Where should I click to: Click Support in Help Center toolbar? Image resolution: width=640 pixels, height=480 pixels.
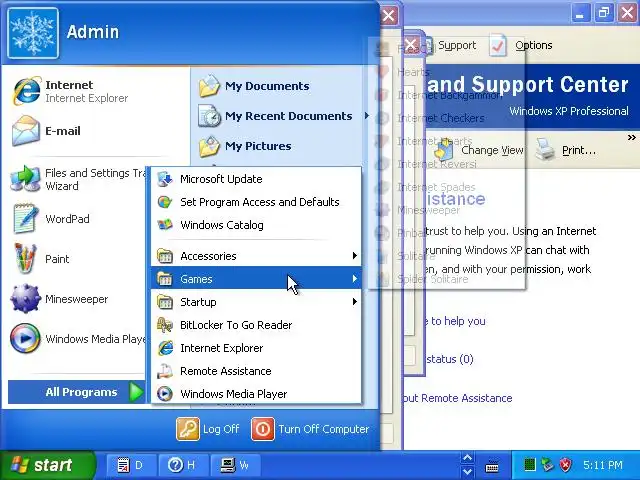tap(451, 45)
